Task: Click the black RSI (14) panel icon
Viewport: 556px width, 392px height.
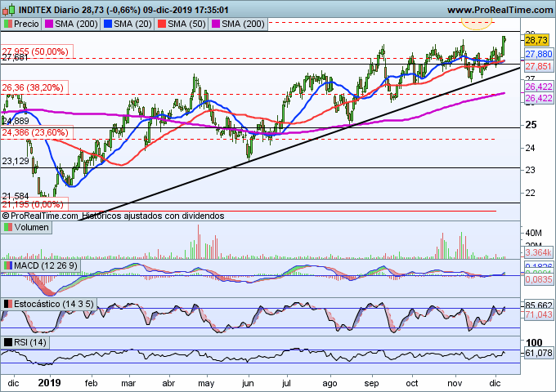Action: pos(7,342)
